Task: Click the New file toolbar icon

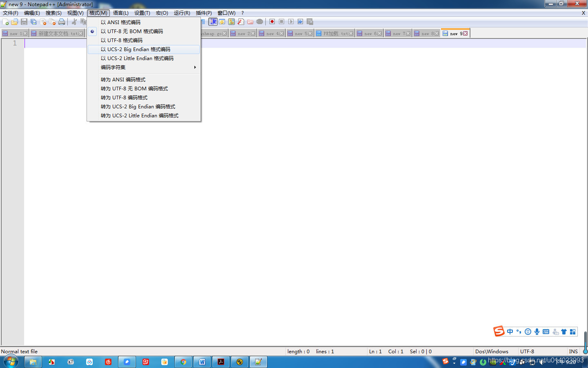Action: point(5,22)
